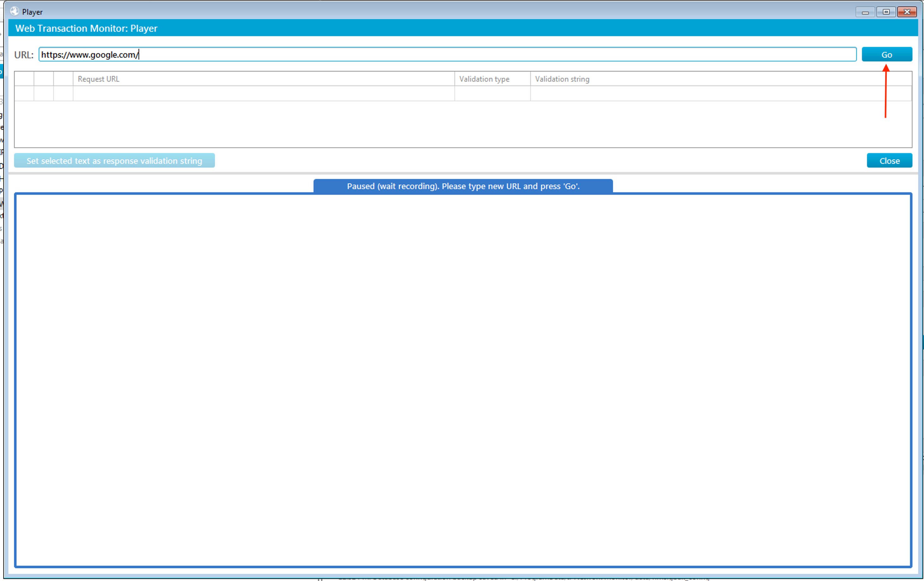Click the 'Web Transaction Monitor: Player' heading
The image size is (924, 581).
[86, 28]
